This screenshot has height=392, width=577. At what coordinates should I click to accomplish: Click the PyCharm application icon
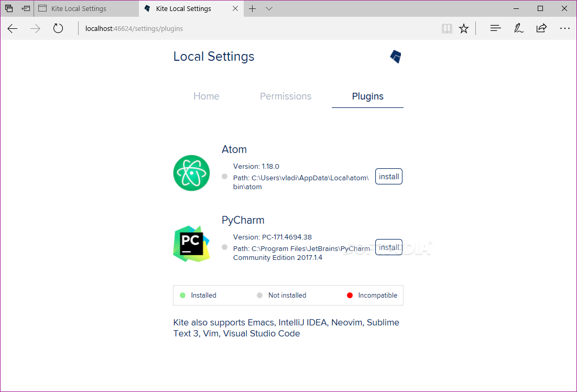[191, 244]
